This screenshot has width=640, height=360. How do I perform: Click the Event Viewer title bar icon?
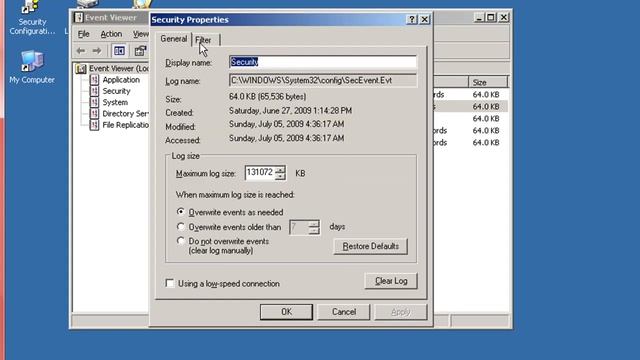point(79,18)
